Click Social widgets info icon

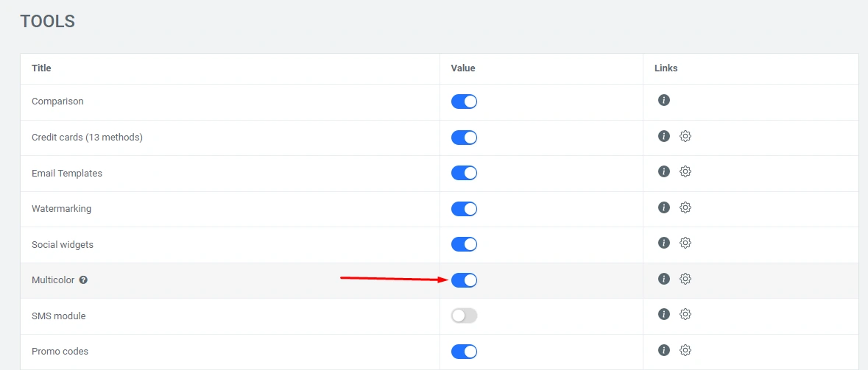663,243
